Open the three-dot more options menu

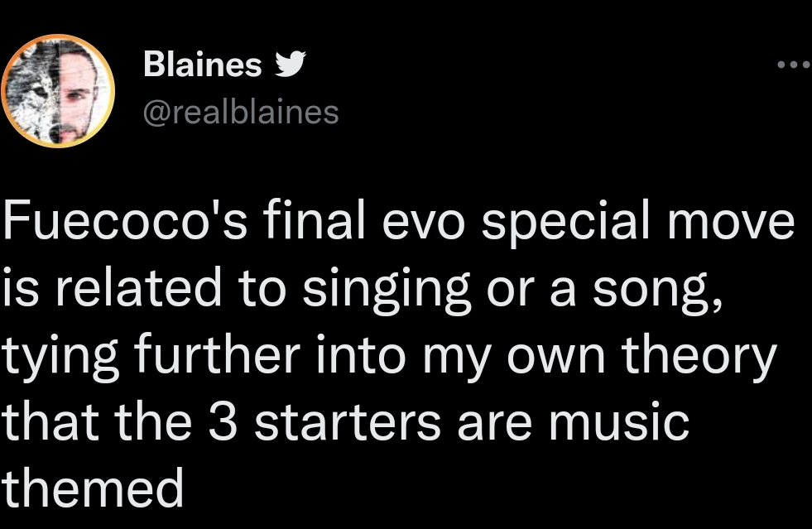[792, 65]
